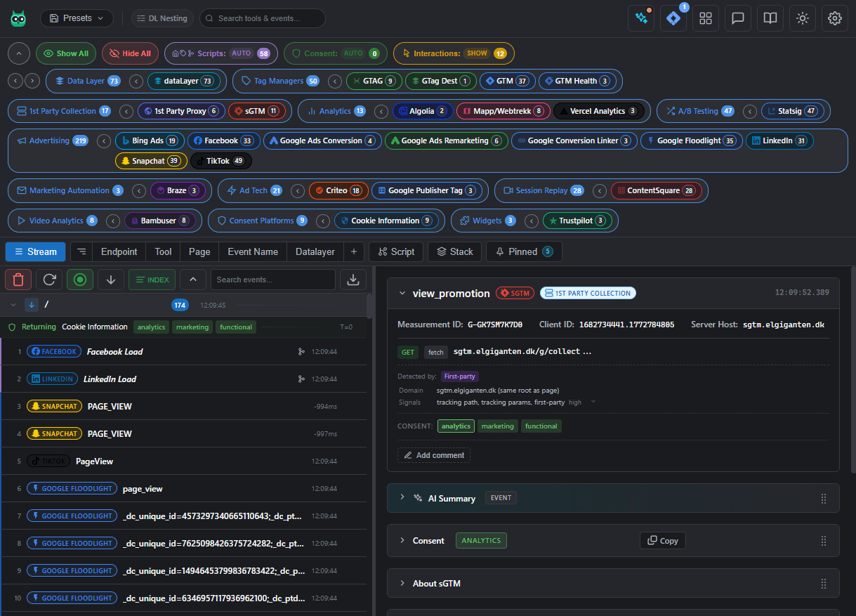Select the TikTok PageView event row
856x616 pixels.
click(x=185, y=461)
